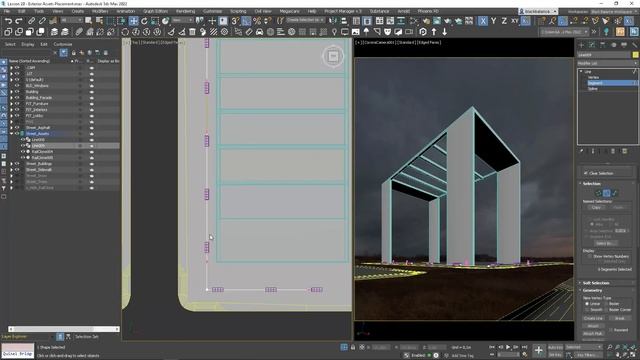Expand the Building_Facade layer
This screenshot has width=640, height=360.
pos(11,98)
